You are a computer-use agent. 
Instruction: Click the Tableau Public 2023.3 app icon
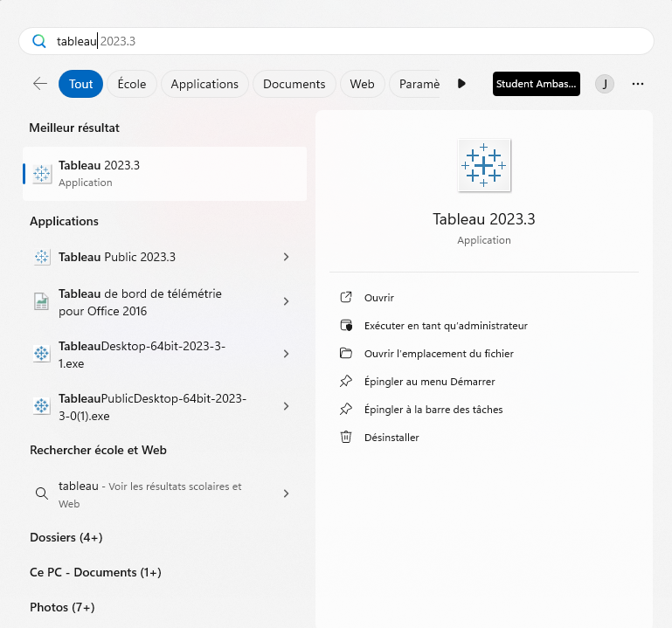(x=42, y=257)
